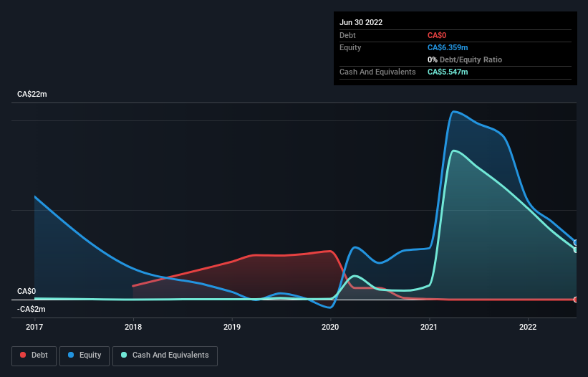
Task: Click the Jun 30 2022 tooltip date
Action: pyautogui.click(x=361, y=22)
